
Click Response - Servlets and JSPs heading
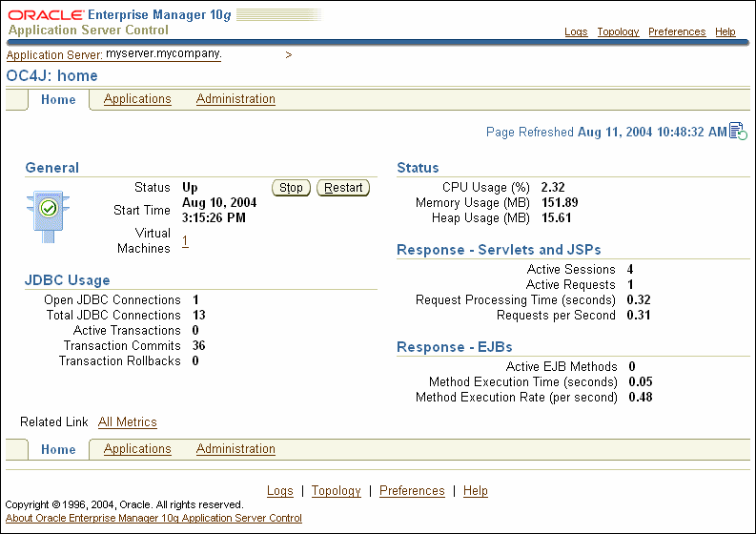coord(499,250)
